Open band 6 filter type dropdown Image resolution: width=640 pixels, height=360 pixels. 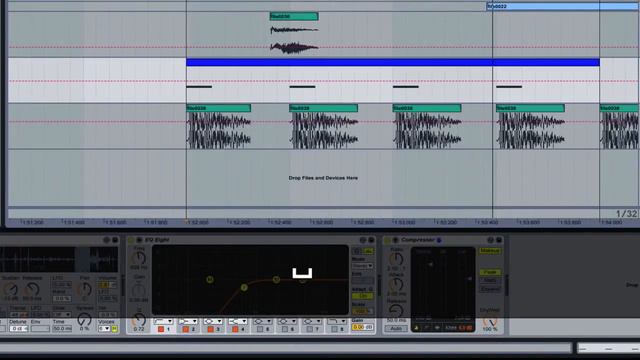point(287,322)
